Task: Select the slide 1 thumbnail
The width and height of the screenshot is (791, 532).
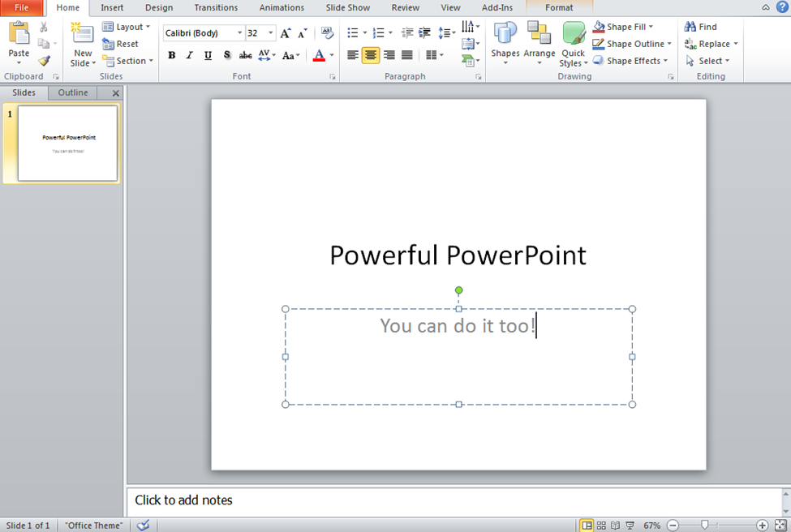Action: point(67,144)
